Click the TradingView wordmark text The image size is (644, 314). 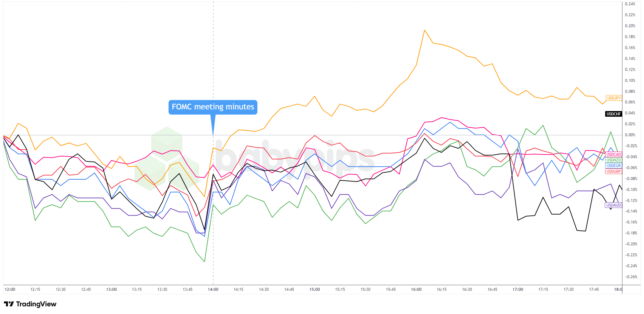pyautogui.click(x=36, y=304)
